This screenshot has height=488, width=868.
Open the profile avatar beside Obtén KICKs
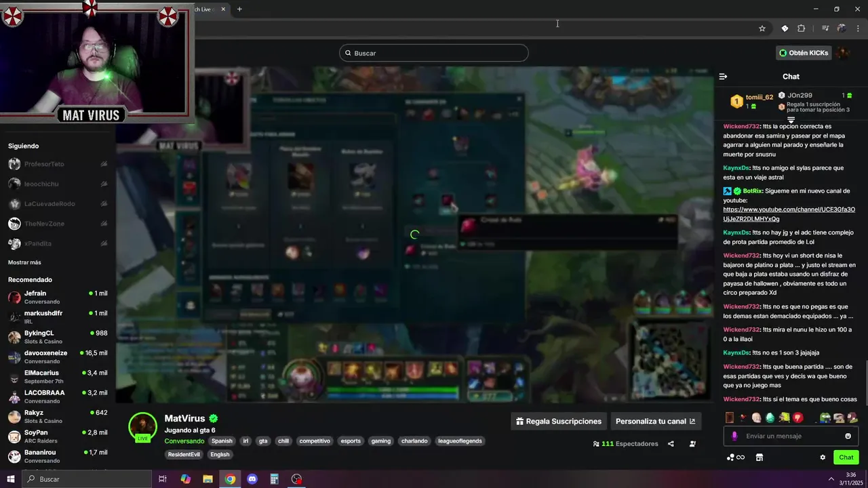coord(843,53)
